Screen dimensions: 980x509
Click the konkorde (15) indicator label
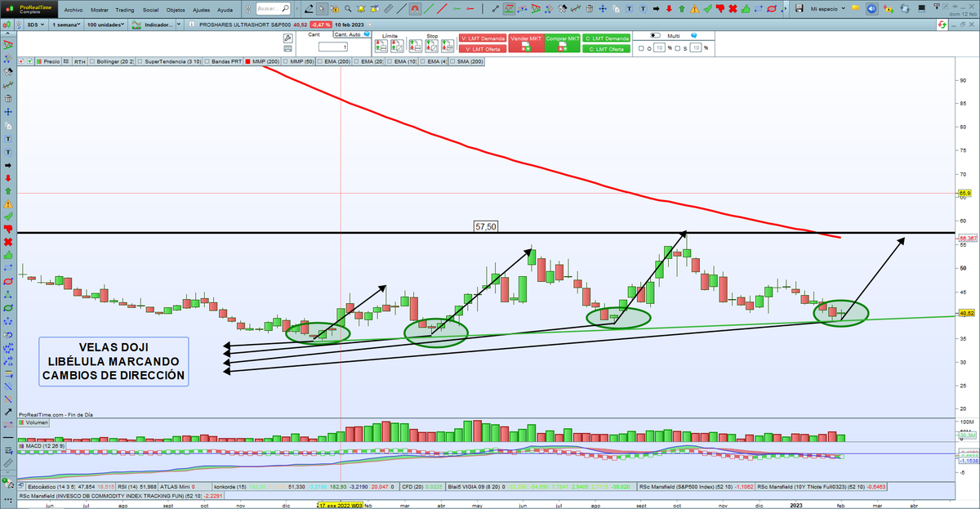click(x=230, y=486)
